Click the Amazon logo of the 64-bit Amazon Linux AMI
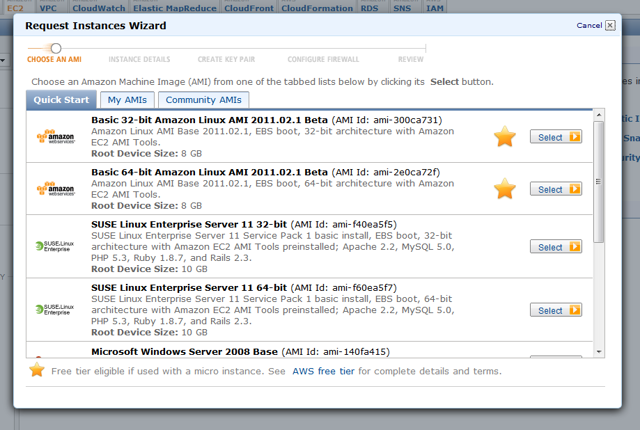 tap(56, 188)
